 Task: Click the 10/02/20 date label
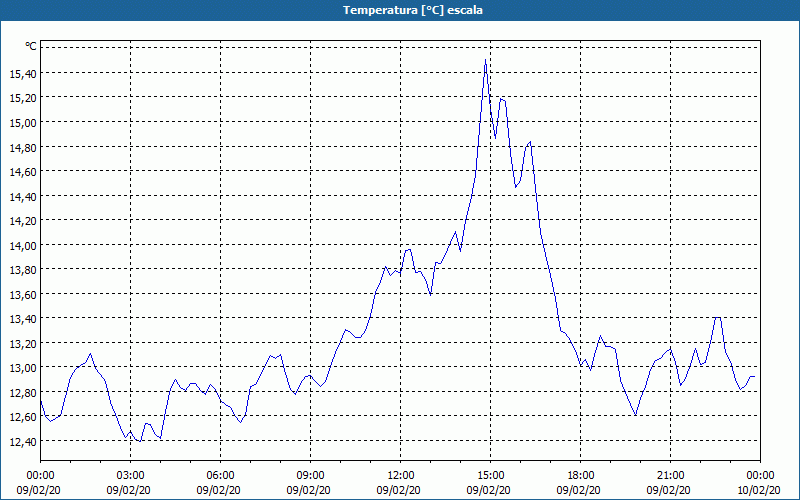[x=758, y=490]
